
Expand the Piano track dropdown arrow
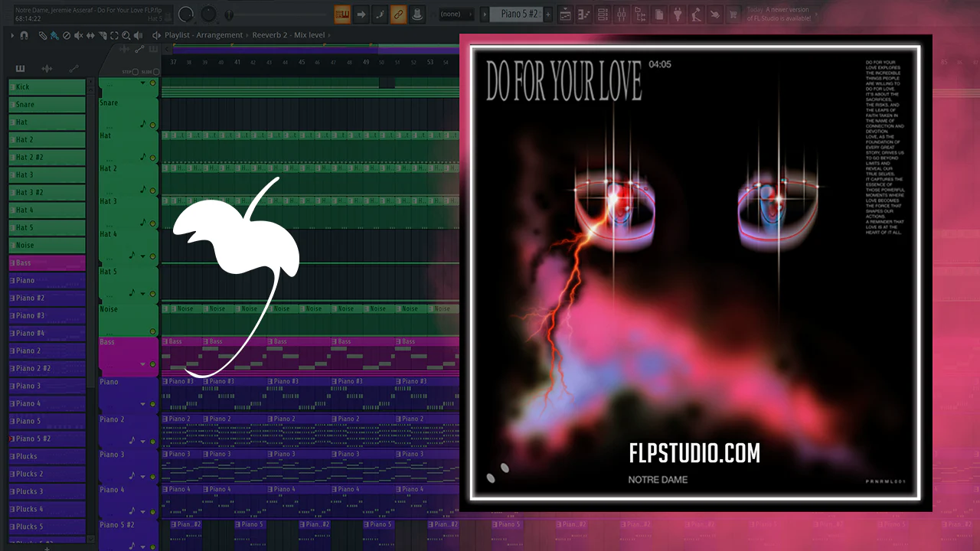coord(142,404)
